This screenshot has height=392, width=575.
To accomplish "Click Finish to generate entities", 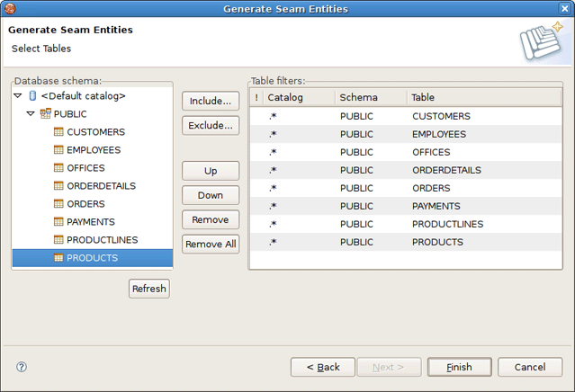I will coord(459,367).
